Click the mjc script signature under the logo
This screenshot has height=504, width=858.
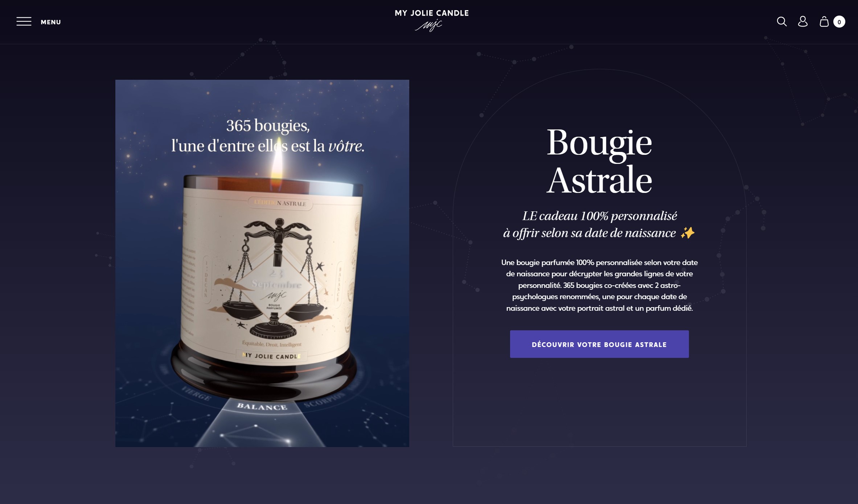[429, 25]
